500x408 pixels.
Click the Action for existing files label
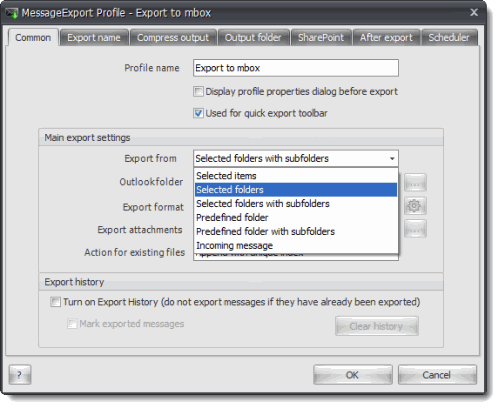point(135,252)
